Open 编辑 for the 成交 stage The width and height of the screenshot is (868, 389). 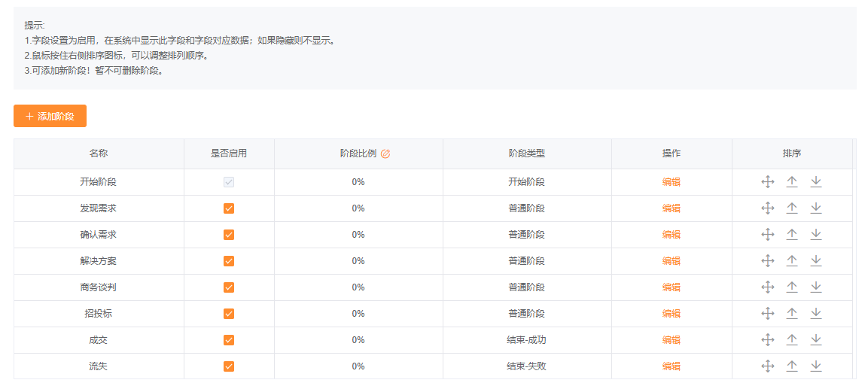[x=672, y=340]
